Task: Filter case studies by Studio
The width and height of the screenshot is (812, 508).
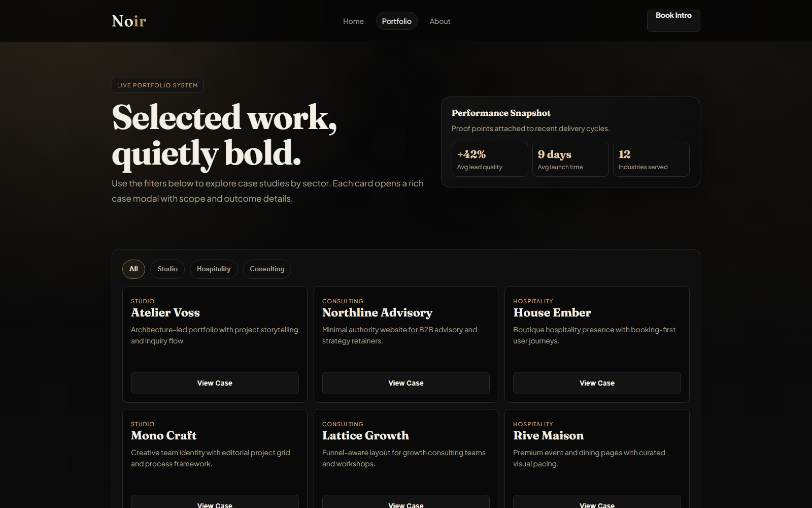Action: tap(167, 269)
